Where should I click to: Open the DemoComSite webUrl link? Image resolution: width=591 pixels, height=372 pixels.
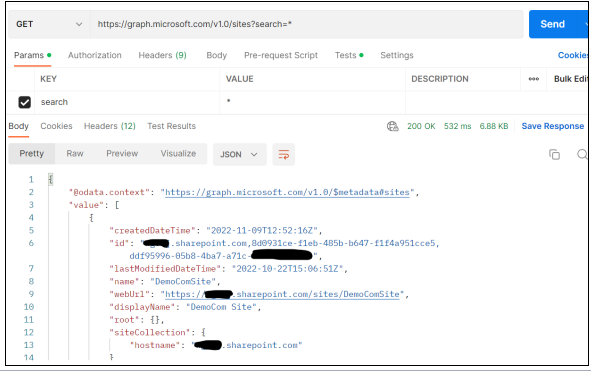click(282, 294)
